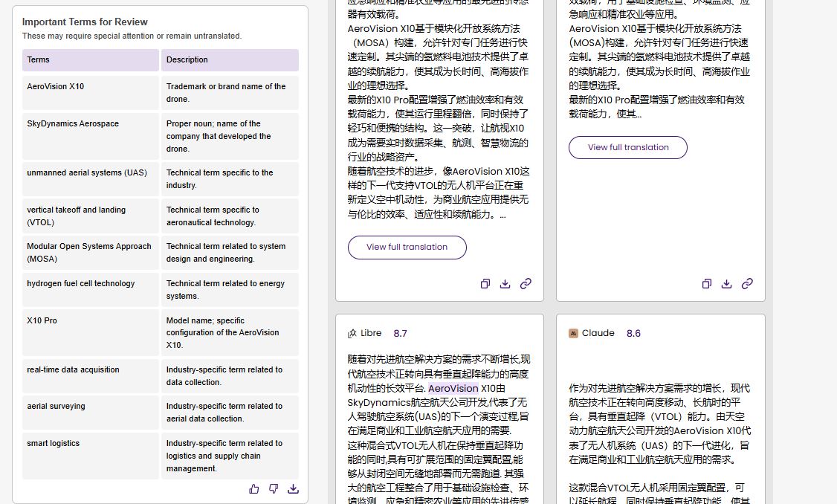Click the highlighted AeroVision term in the Libre translation
The image size is (837, 504).
coord(453,388)
